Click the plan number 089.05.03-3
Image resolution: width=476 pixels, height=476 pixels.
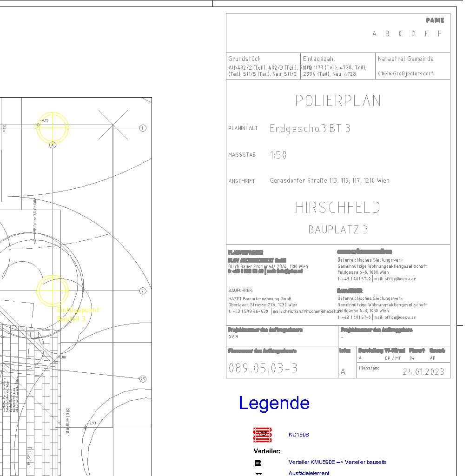pos(263,368)
